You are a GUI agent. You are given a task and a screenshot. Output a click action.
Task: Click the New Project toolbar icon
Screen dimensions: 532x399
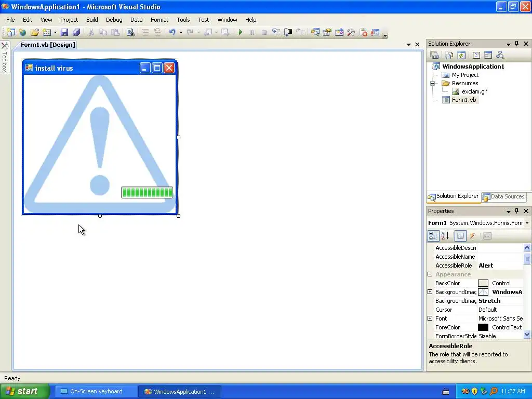[x=11, y=32]
